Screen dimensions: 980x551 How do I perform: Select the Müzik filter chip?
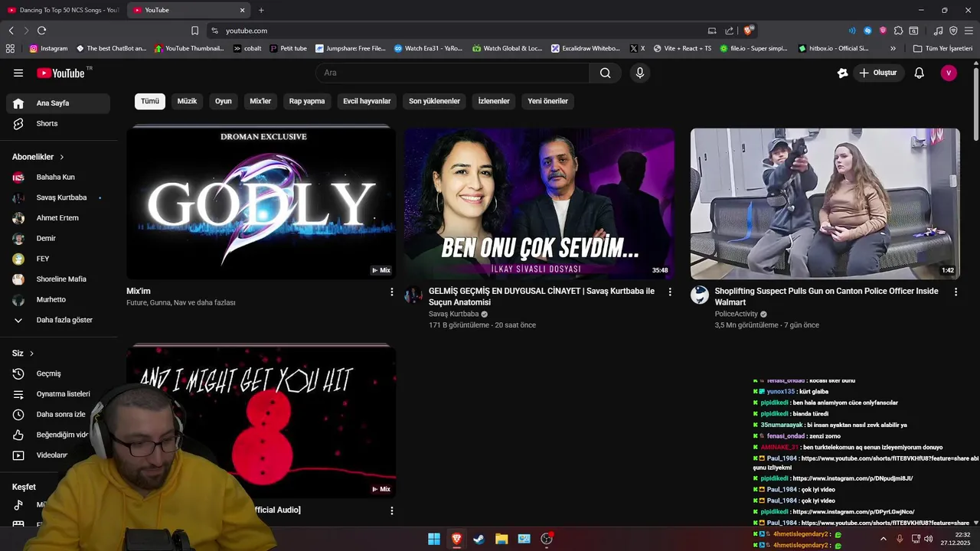pos(187,101)
